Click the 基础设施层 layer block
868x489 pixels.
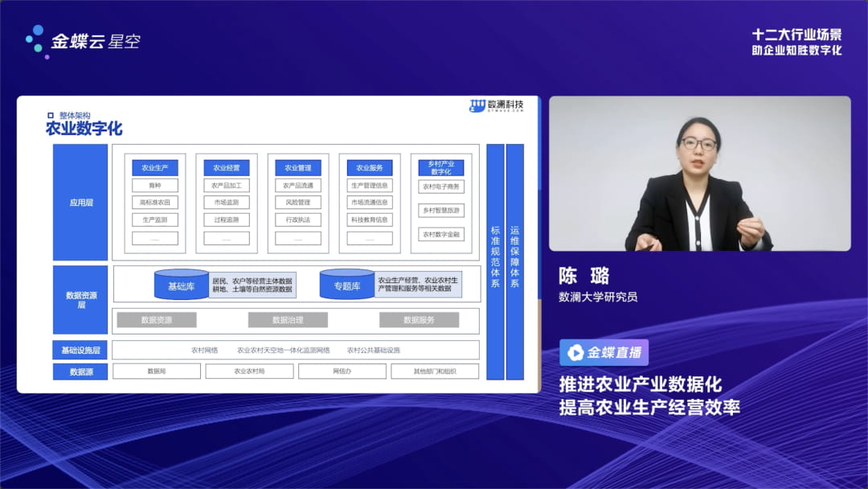pyautogui.click(x=80, y=350)
